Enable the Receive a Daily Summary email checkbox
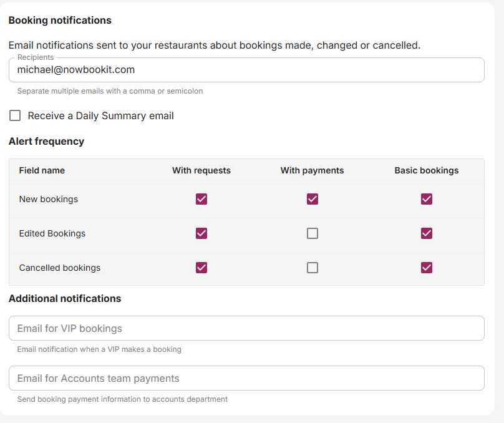This screenshot has width=504, height=423. click(x=15, y=115)
